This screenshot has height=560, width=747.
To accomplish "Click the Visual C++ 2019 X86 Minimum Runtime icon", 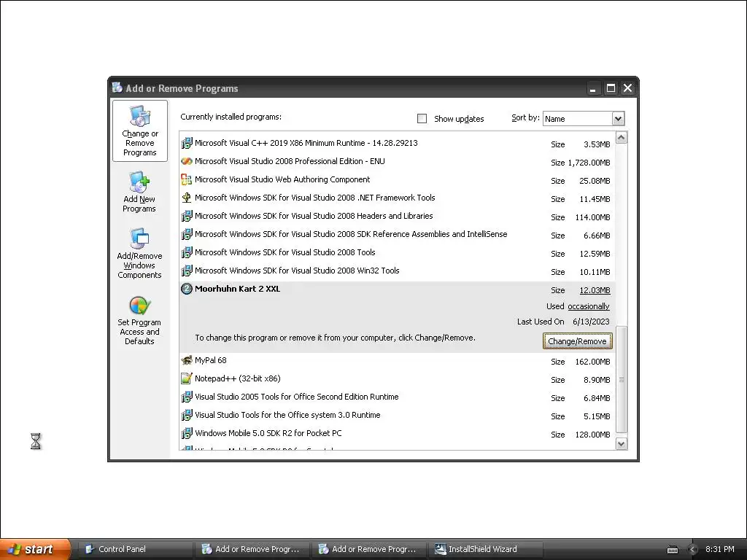I will (x=187, y=143).
